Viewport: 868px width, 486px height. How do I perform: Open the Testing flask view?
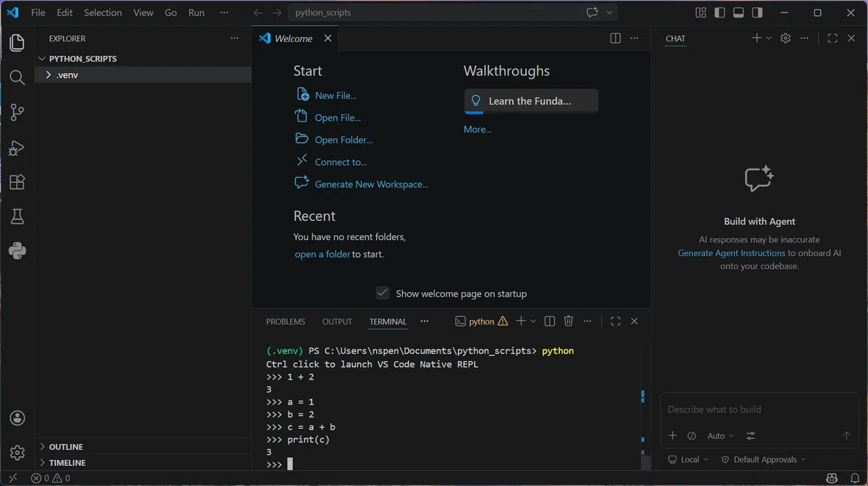coord(17,216)
